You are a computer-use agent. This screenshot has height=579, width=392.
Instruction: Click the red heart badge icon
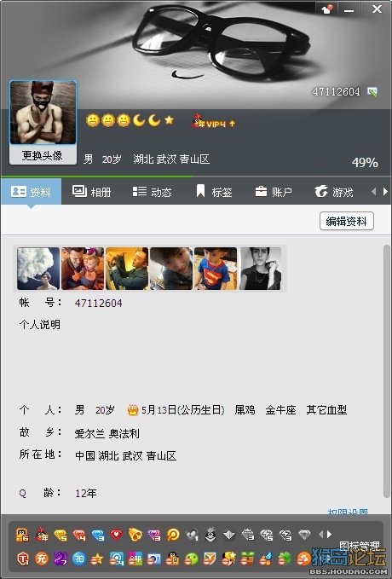pyautogui.click(x=116, y=535)
